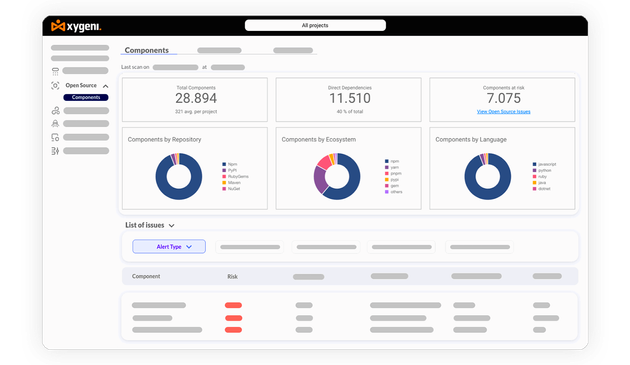The width and height of the screenshot is (630, 365).
Task: Switch to the Components tab
Action: coord(147,50)
